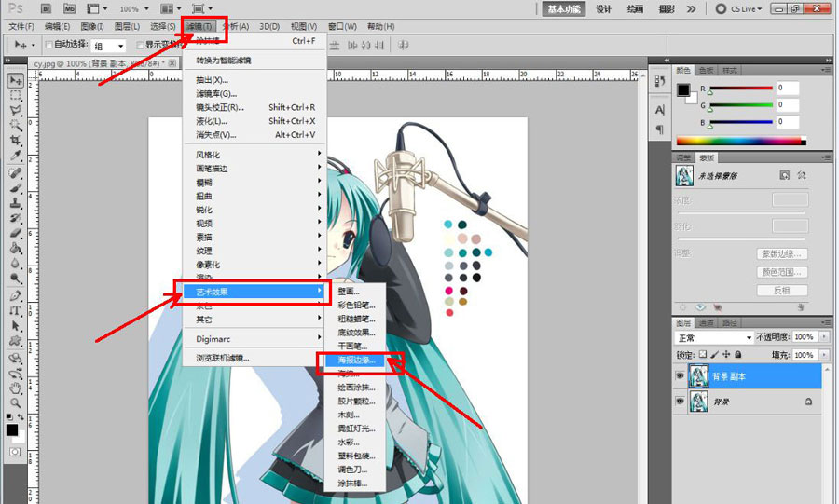The image size is (839, 504).
Task: Open the 图像(I) menu
Action: click(92, 26)
